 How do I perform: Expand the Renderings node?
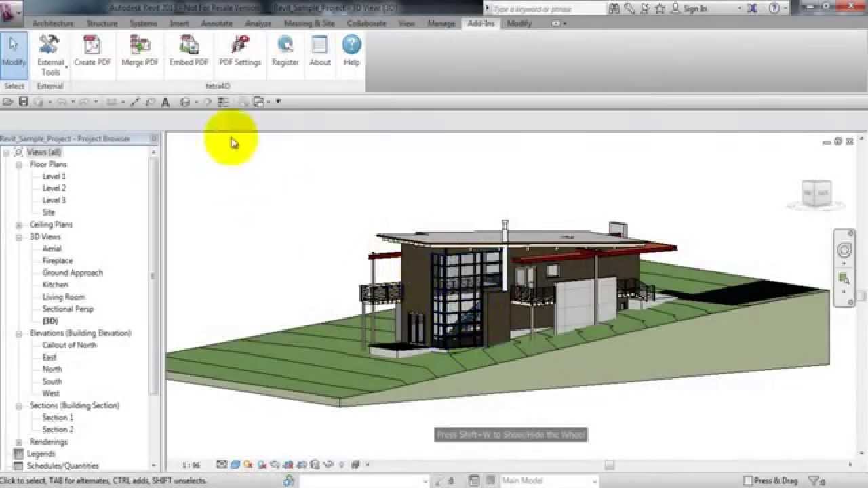(19, 442)
